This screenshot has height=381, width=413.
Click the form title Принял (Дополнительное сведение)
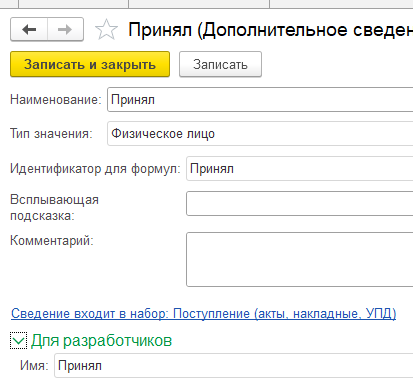coord(270,30)
